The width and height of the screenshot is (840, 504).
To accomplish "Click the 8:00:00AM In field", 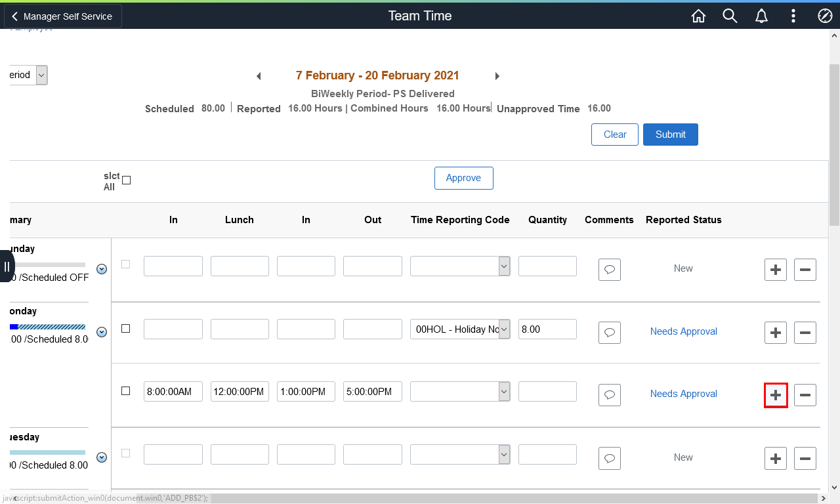I will click(173, 392).
